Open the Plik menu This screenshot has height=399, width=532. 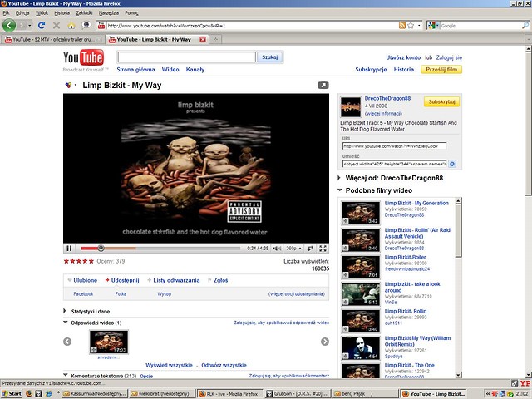pos(6,13)
